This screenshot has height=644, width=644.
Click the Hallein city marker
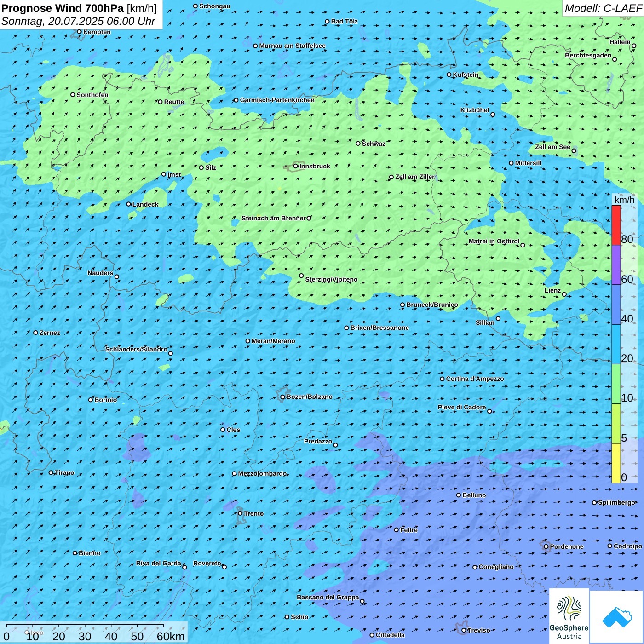tap(633, 46)
